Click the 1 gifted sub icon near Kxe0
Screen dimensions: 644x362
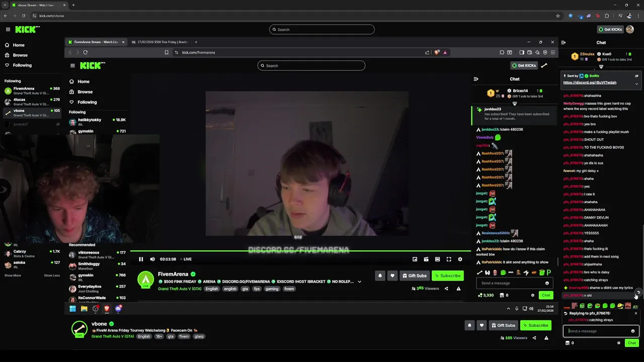point(628,54)
